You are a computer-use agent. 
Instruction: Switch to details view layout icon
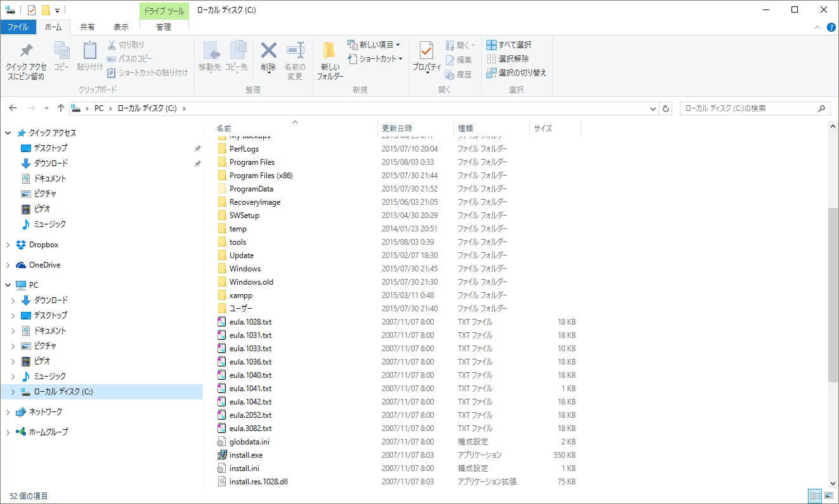point(815,496)
